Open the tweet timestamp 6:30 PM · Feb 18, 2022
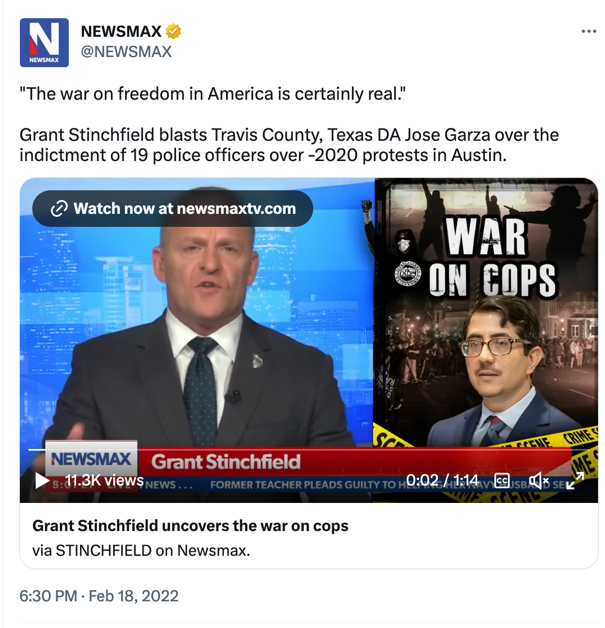605x628 pixels. 99,596
